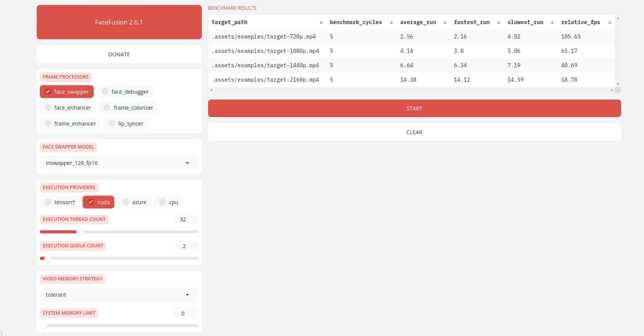Viewport: 644px width, 336px height.
Task: Click the CLEAR button
Action: pos(414,132)
